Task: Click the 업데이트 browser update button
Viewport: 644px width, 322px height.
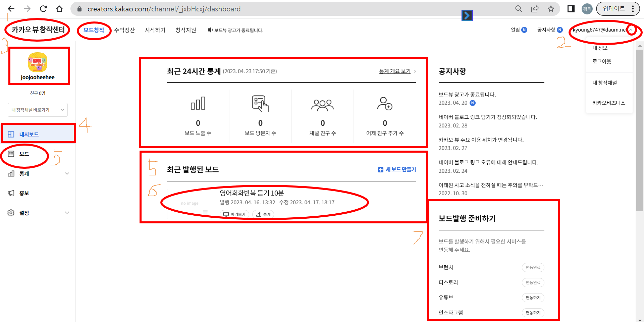Action: pos(614,9)
